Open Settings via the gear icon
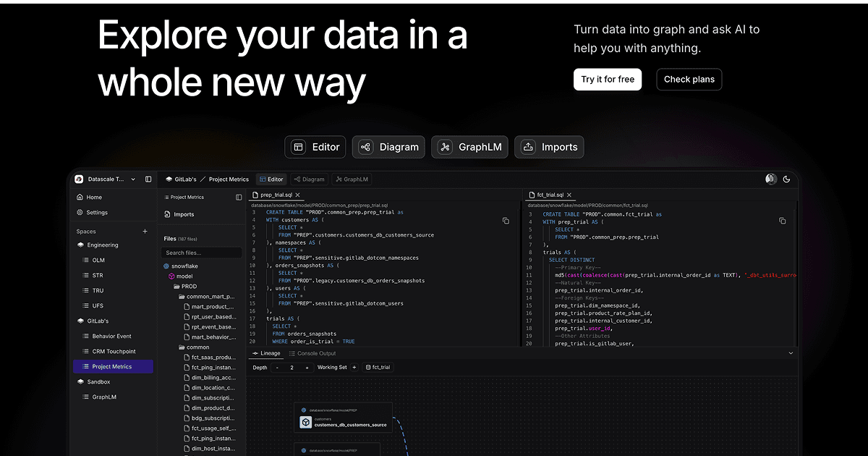 tap(80, 212)
